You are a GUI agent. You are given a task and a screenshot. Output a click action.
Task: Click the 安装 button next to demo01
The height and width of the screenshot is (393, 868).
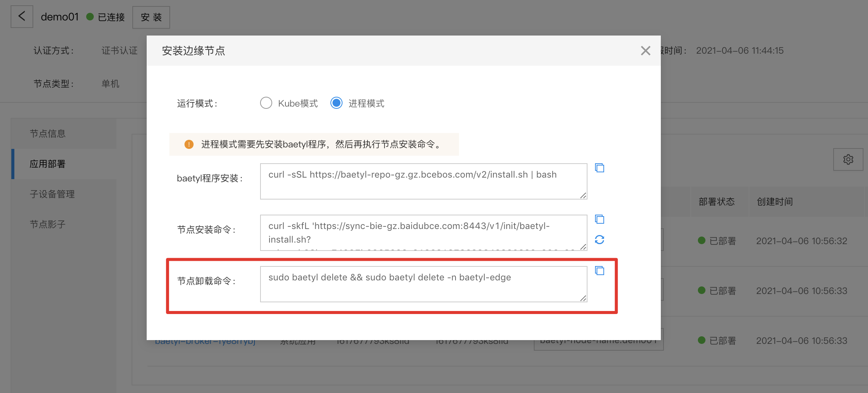point(151,17)
